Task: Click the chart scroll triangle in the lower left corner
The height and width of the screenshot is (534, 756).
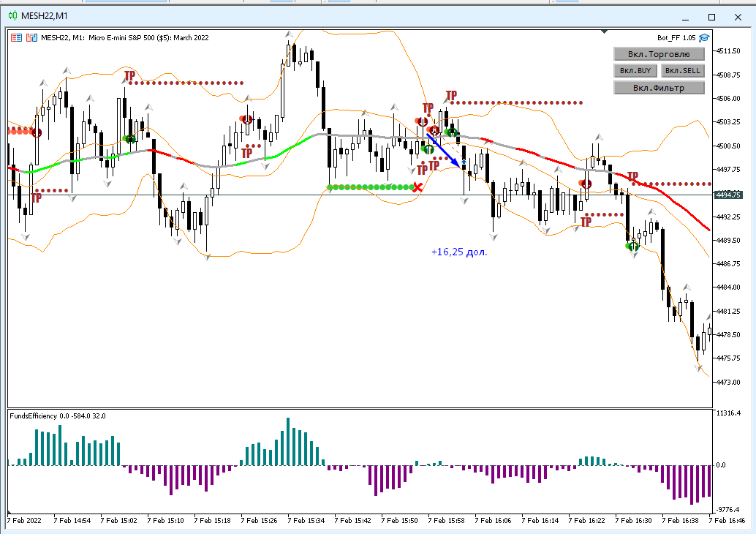Action: [x=10, y=511]
